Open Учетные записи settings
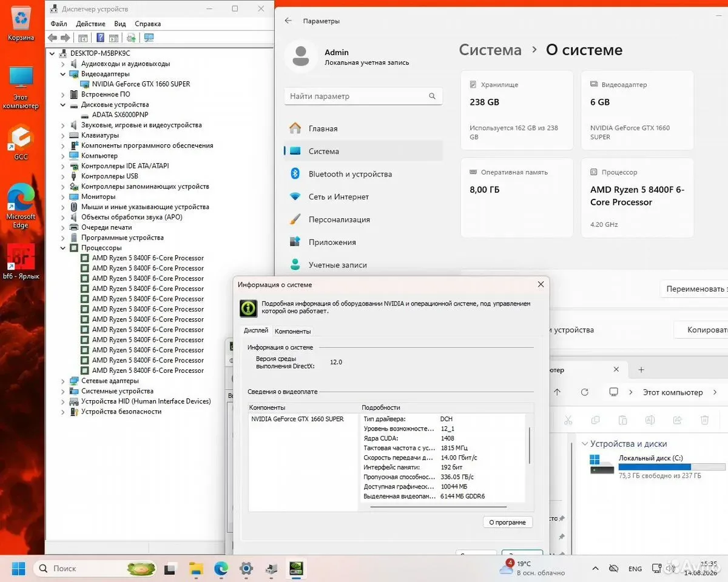 coord(363,265)
